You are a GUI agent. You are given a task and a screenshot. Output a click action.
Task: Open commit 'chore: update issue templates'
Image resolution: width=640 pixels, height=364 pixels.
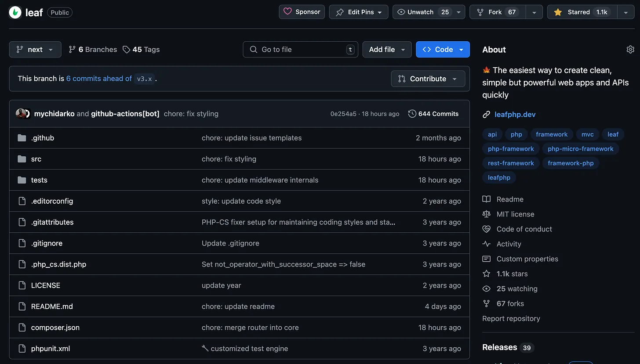click(x=252, y=138)
